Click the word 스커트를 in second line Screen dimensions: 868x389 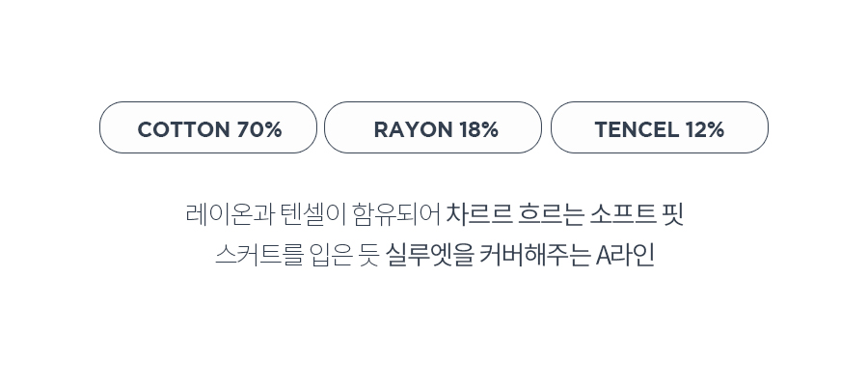click(259, 255)
